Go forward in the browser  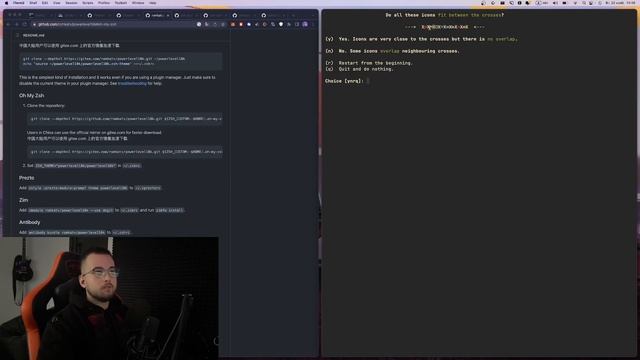coord(17,24)
